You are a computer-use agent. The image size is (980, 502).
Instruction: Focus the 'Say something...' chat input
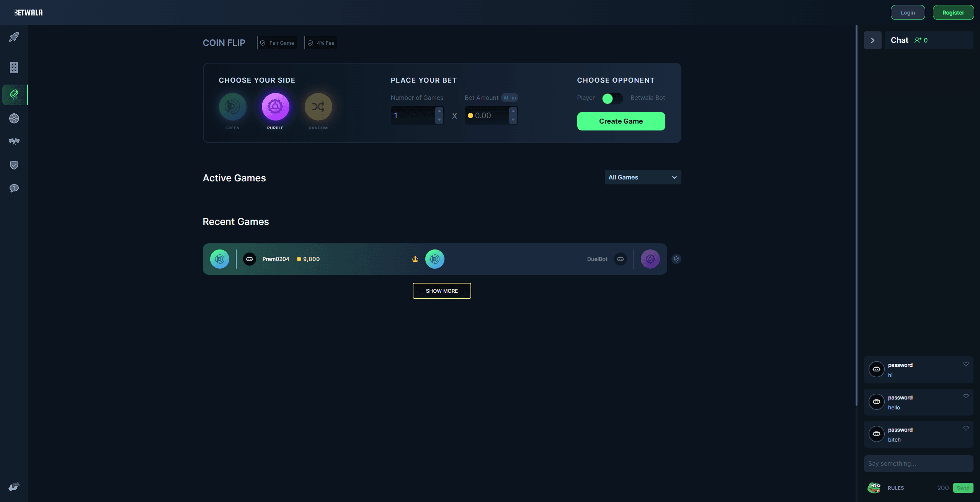918,463
